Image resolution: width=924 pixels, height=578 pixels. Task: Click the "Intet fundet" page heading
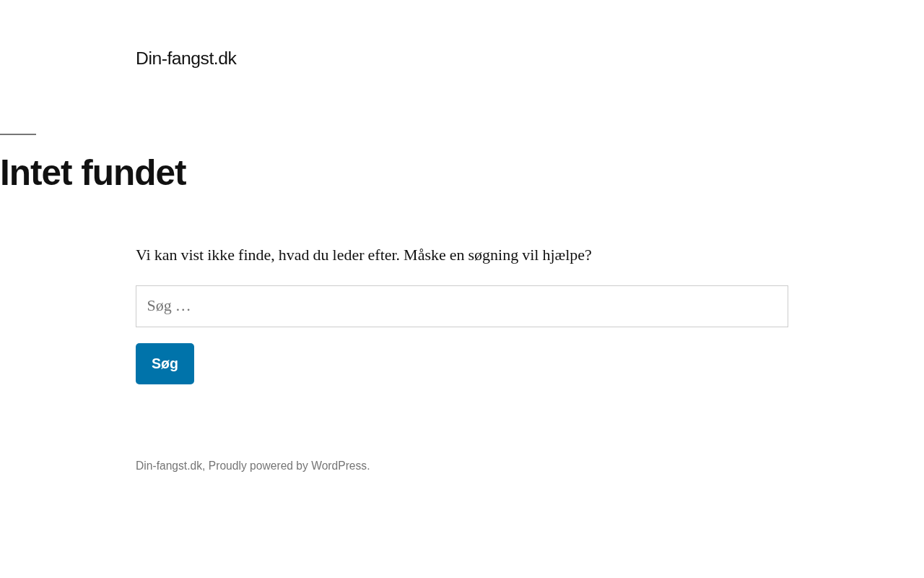tap(93, 173)
